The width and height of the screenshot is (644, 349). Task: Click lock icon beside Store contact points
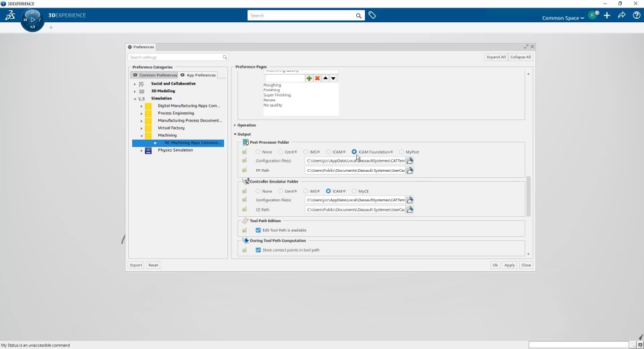[244, 250]
